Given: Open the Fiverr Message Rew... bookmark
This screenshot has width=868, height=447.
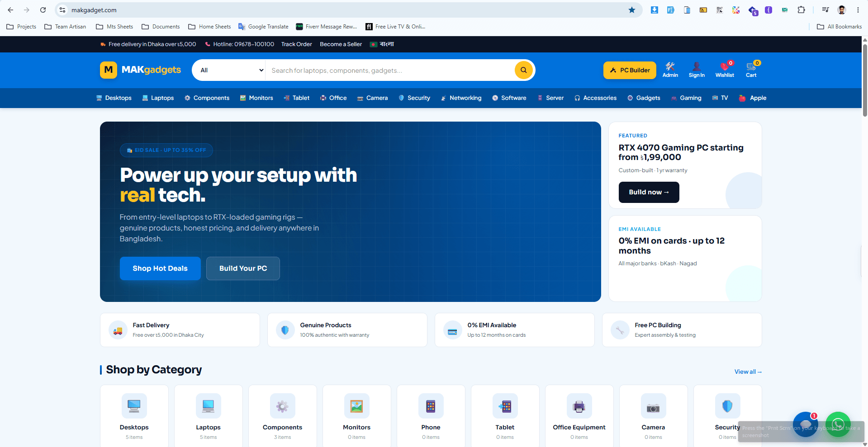Looking at the screenshot, I should pyautogui.click(x=327, y=27).
